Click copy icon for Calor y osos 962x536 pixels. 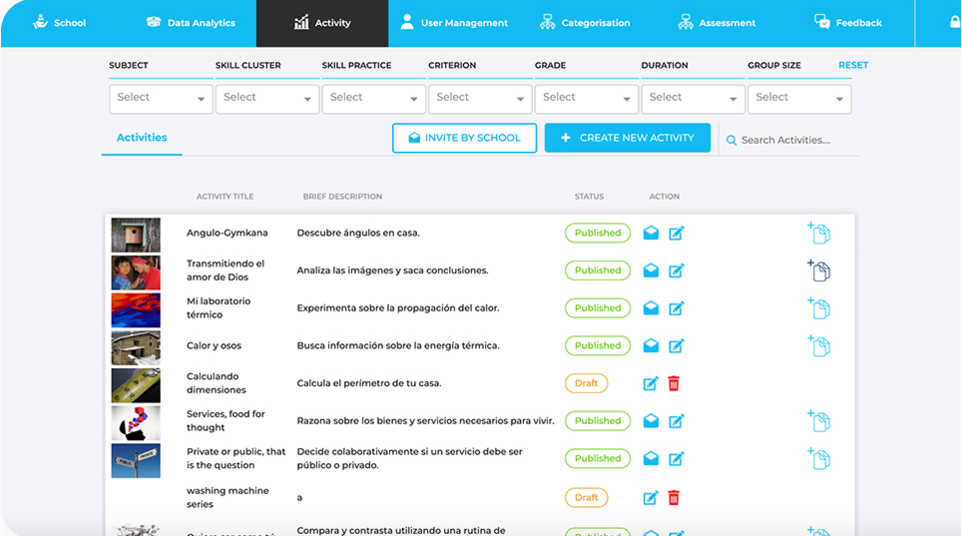pyautogui.click(x=819, y=346)
